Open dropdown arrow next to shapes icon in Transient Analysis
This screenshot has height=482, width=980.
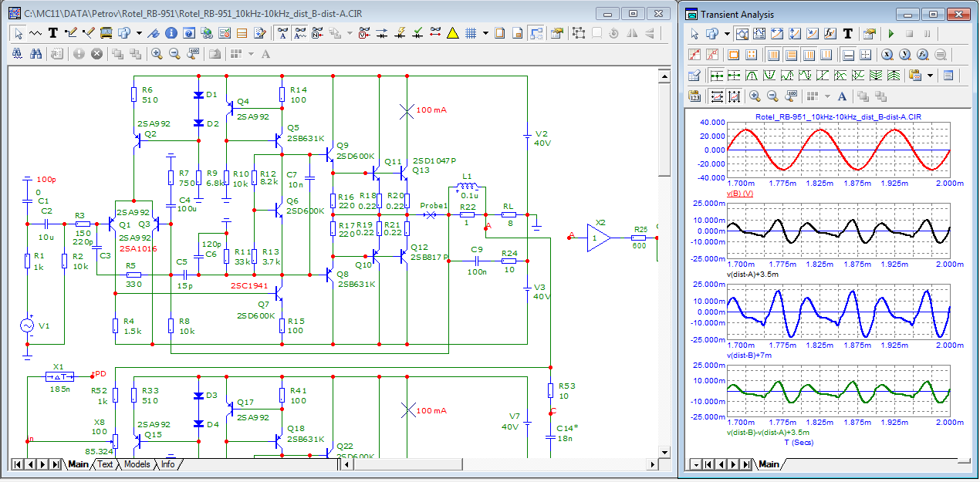coord(727,34)
